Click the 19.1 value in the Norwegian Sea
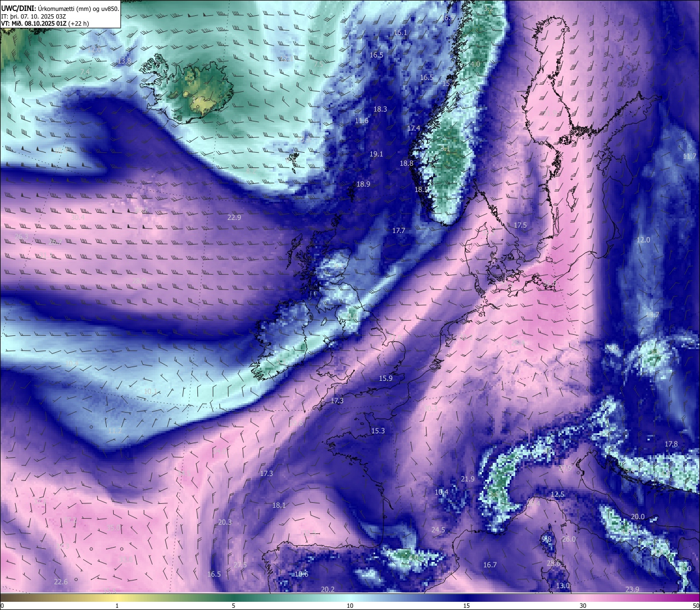700x610 pixels. (x=376, y=154)
